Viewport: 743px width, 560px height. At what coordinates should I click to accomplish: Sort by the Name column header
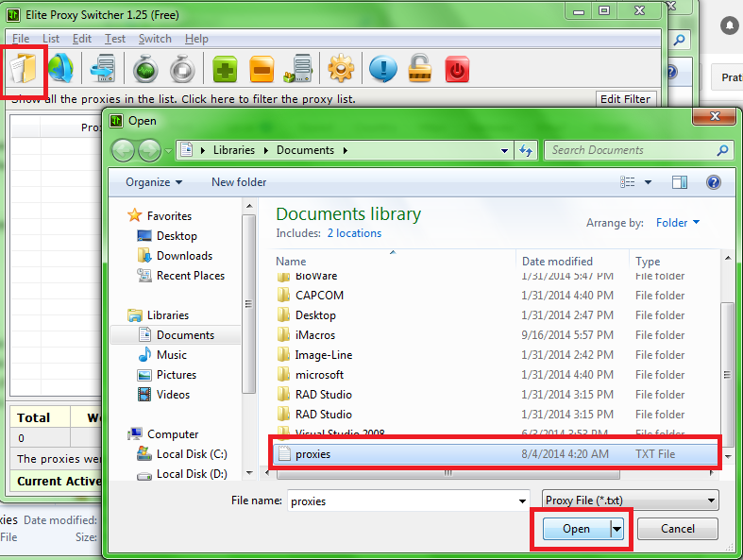coord(291,262)
